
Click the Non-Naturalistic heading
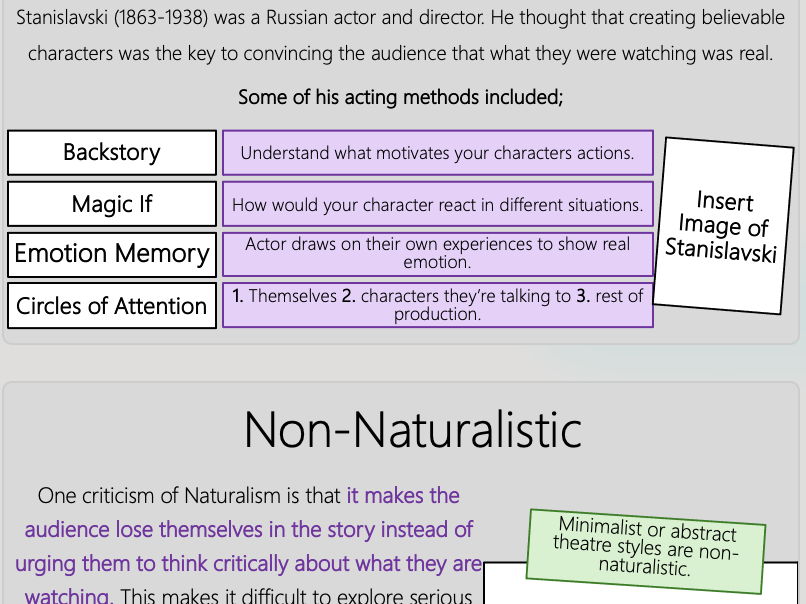coord(412,429)
